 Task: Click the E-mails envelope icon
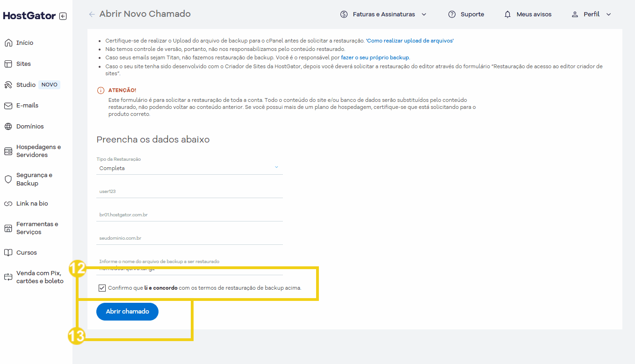8,106
